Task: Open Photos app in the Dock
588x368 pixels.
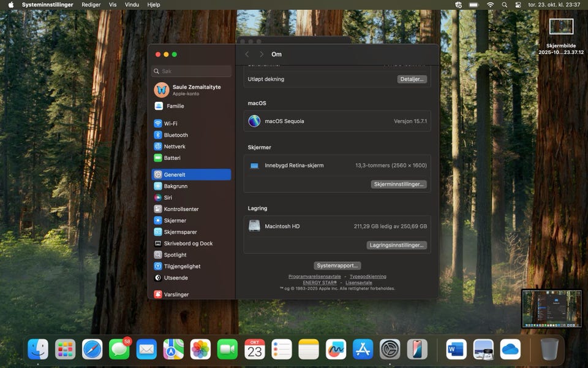Action: pos(201,349)
